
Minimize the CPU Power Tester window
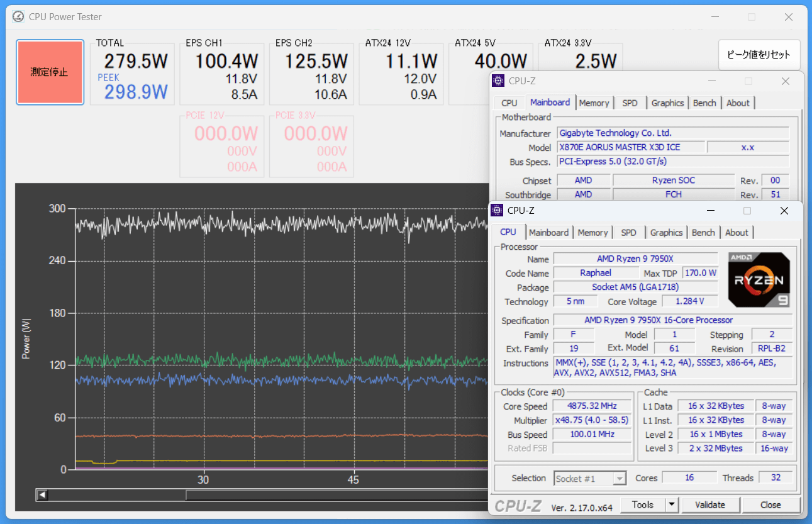pyautogui.click(x=715, y=17)
